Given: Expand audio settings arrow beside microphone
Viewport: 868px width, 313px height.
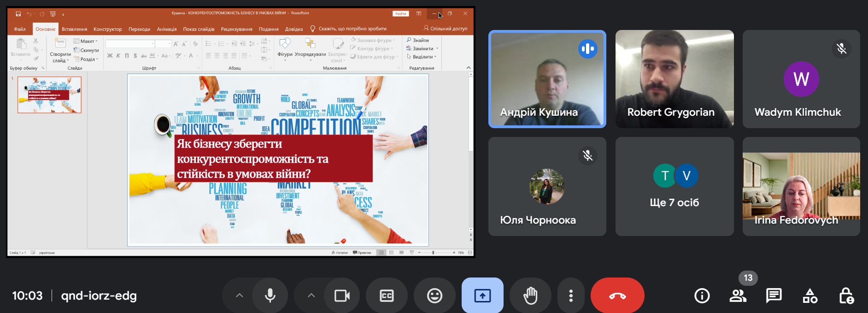Looking at the screenshot, I should [x=239, y=295].
